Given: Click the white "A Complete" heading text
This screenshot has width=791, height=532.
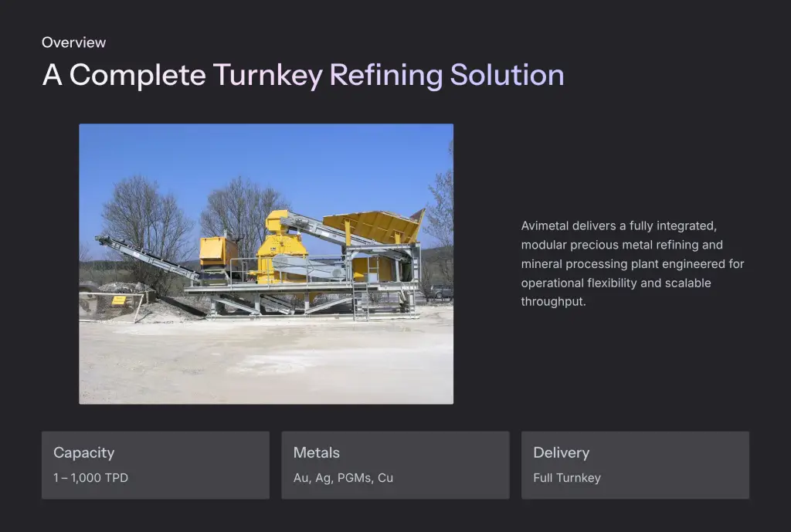Looking at the screenshot, I should pos(124,75).
